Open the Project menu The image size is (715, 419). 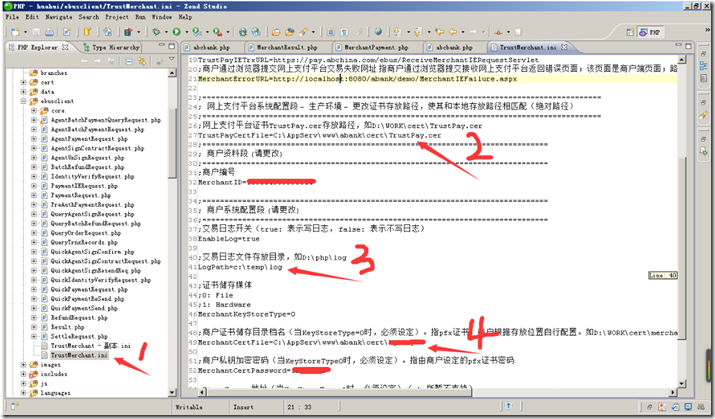(x=117, y=17)
